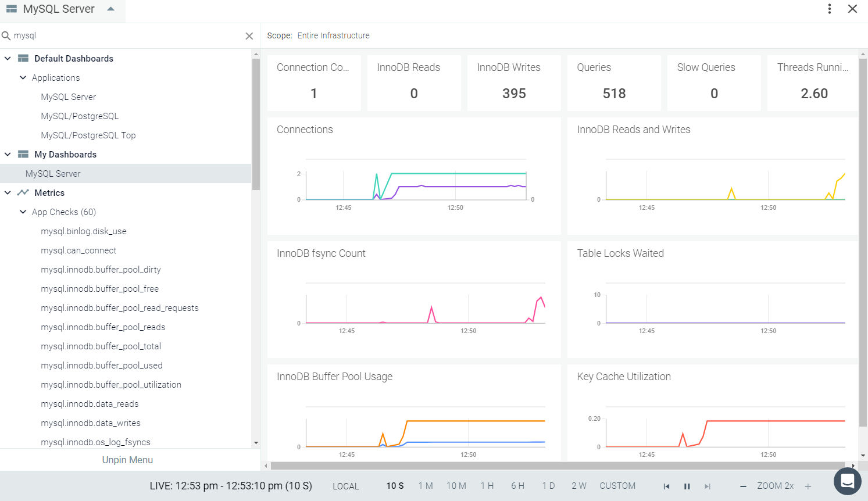Open the MySQL Server dashboard title dropdown

(111, 9)
